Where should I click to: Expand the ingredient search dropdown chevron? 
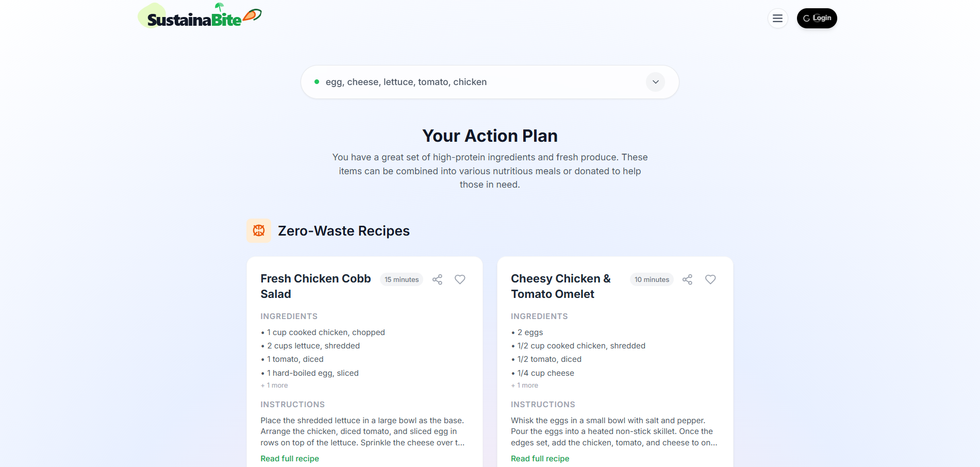click(x=655, y=81)
